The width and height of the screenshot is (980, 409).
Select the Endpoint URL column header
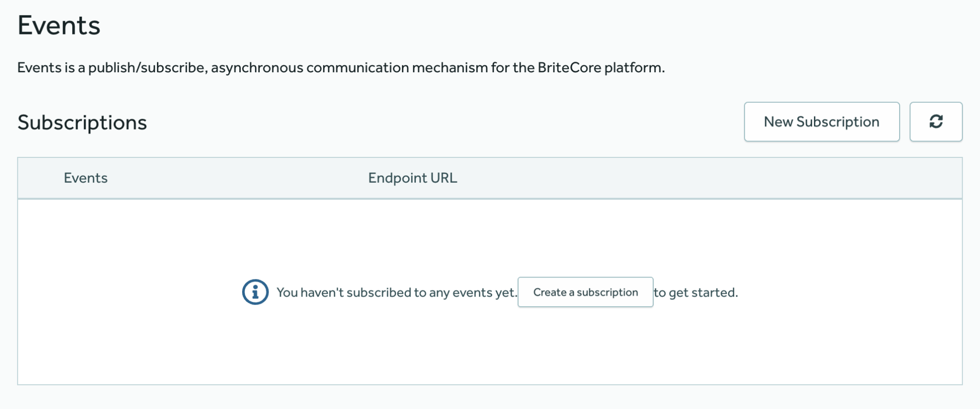pyautogui.click(x=412, y=178)
